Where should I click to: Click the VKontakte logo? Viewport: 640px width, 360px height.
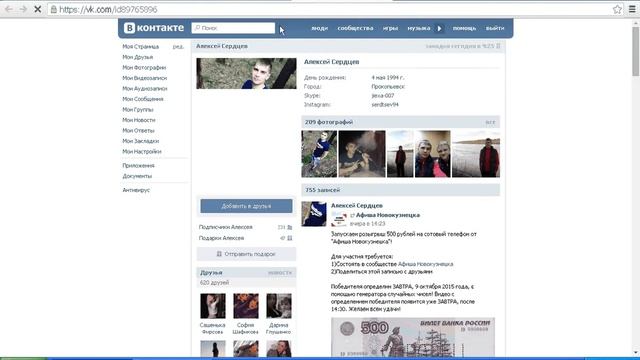154,28
